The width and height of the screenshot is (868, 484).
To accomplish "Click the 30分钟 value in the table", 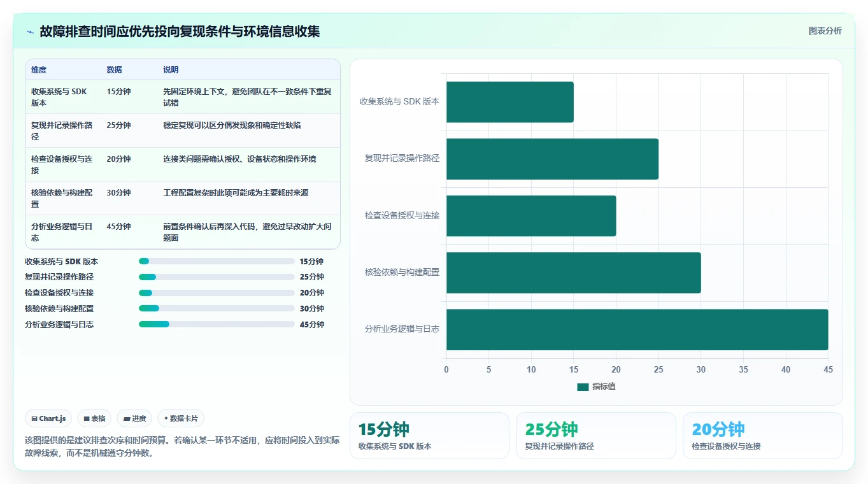I will (119, 193).
